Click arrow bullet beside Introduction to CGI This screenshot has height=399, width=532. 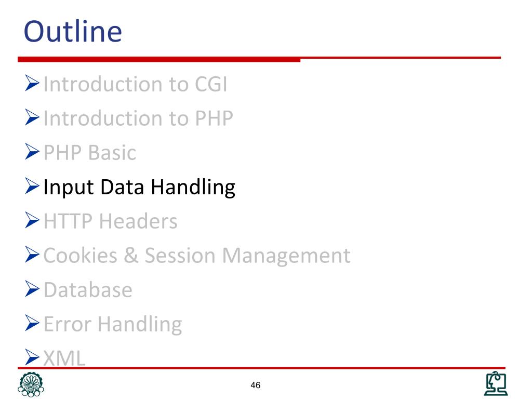[x=32, y=83]
